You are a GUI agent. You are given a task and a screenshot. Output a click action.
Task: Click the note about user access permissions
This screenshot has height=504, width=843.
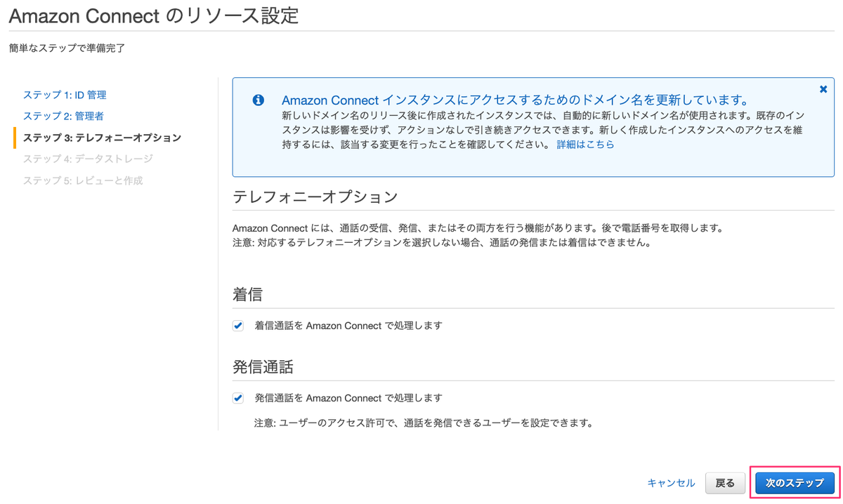click(x=424, y=423)
